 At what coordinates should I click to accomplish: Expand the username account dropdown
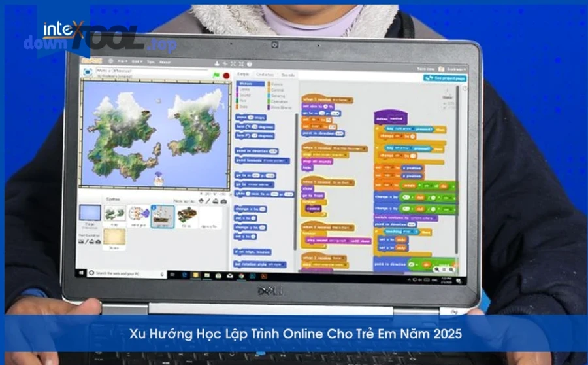pyautogui.click(x=457, y=69)
